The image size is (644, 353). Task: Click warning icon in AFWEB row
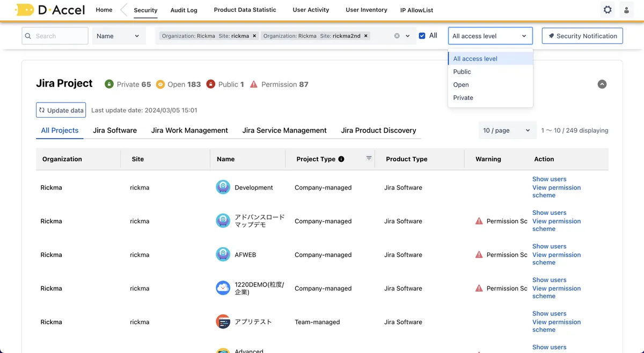coord(479,255)
